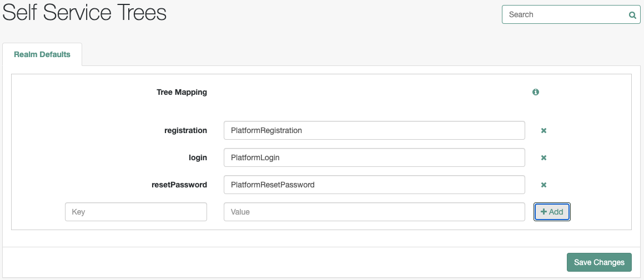
Task: Focus the new Key input box
Action: click(136, 212)
